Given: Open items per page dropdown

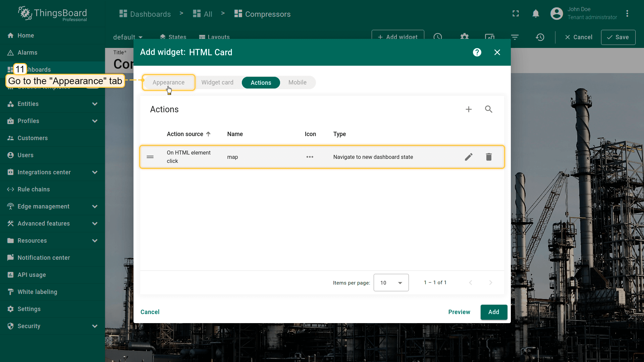Looking at the screenshot, I should 391,283.
